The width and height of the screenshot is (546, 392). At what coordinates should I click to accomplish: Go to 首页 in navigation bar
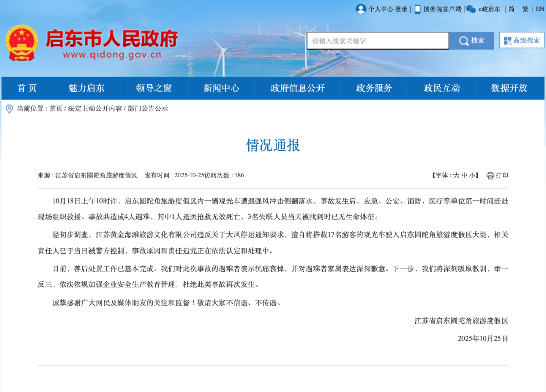coord(27,88)
